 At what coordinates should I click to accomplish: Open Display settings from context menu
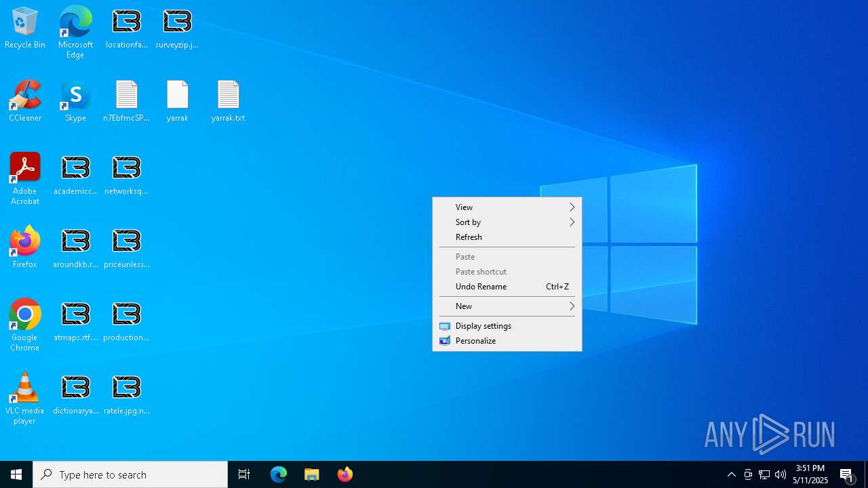pos(507,326)
